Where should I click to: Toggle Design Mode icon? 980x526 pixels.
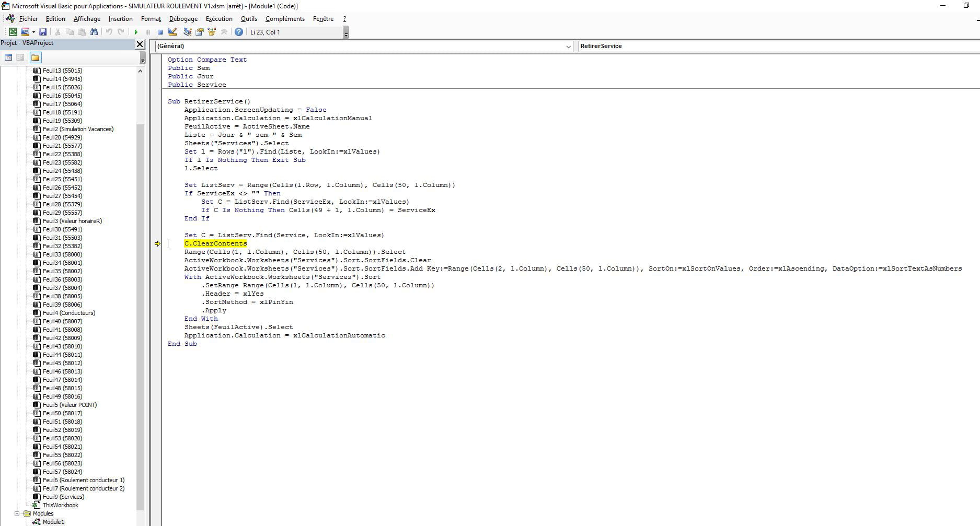(172, 32)
